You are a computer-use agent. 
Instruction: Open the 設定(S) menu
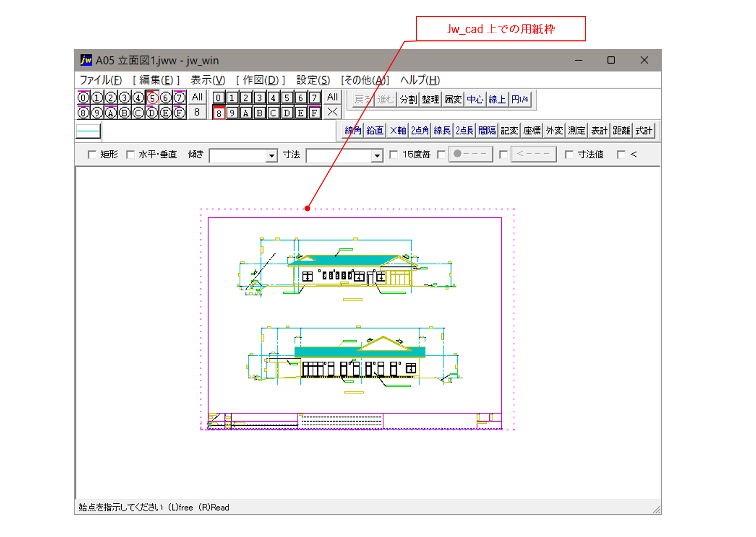point(313,80)
